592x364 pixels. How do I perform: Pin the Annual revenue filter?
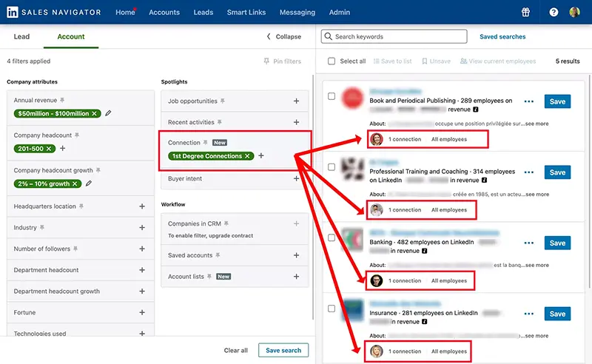pos(62,100)
